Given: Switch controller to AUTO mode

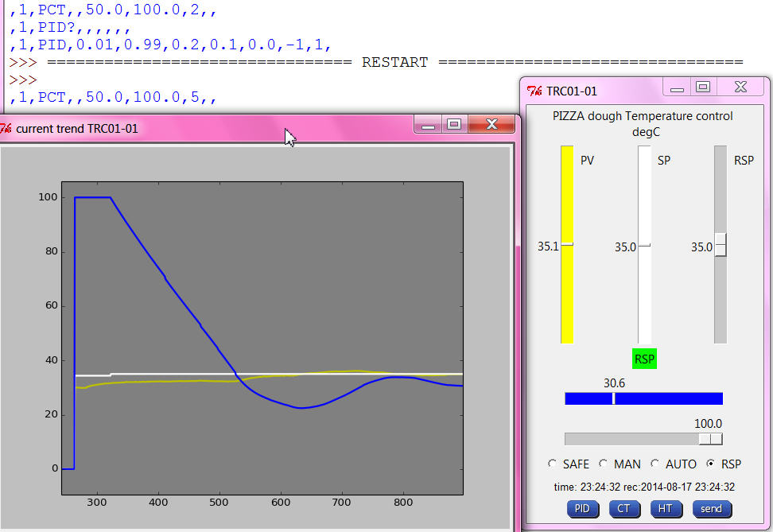Looking at the screenshot, I should (x=655, y=464).
